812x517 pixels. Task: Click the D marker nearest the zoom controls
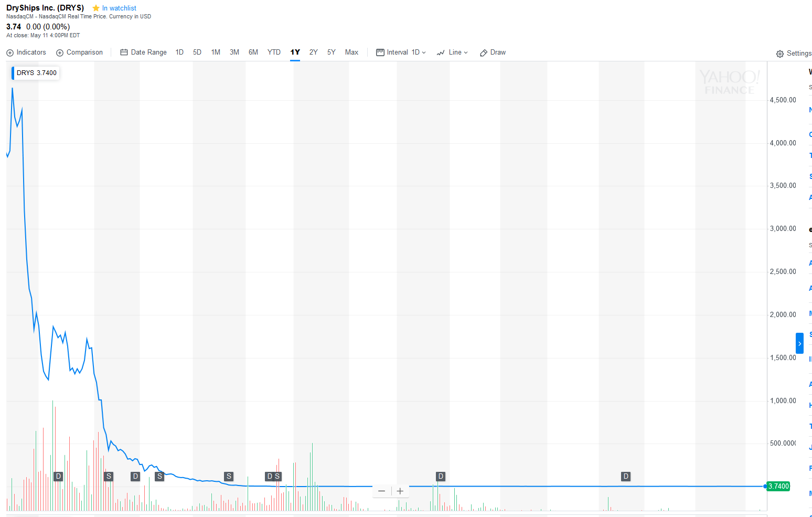tap(441, 477)
